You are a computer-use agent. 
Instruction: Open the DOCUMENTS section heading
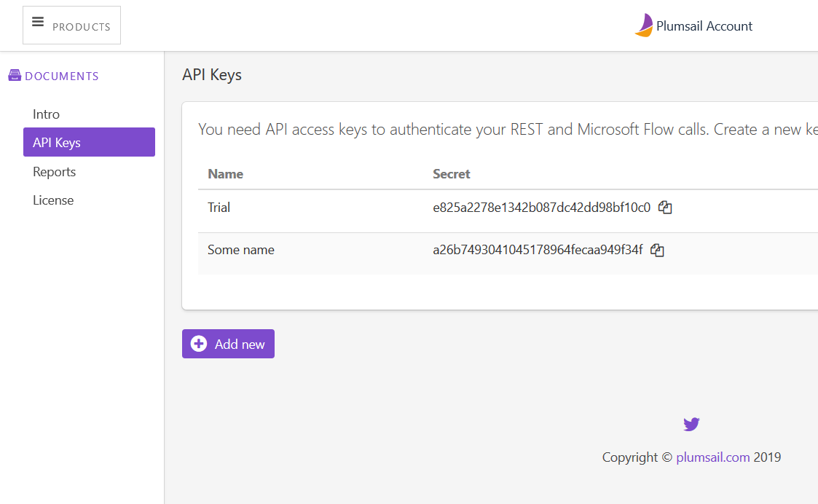[62, 76]
